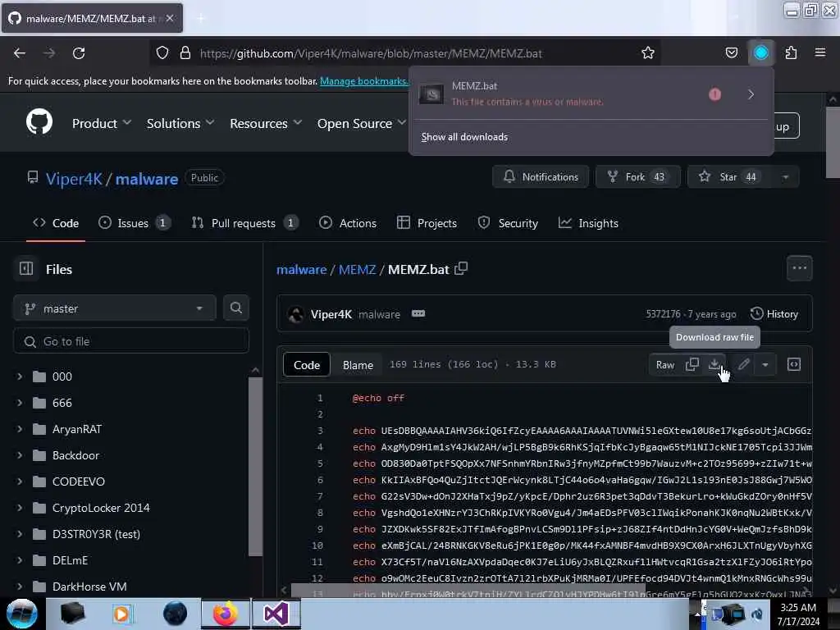840x630 pixels.
Task: Open the Backdoor folder
Action: point(75,455)
